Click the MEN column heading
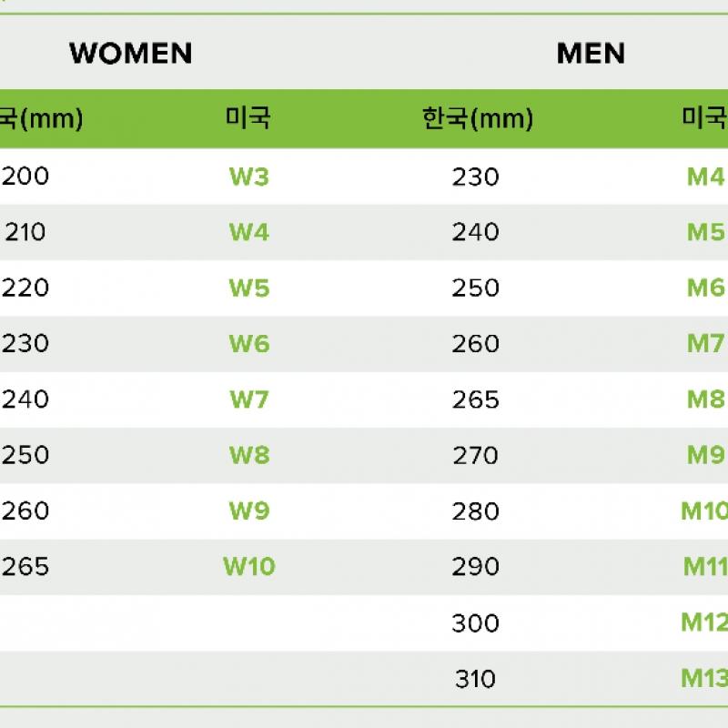728x728 pixels. 591,53
